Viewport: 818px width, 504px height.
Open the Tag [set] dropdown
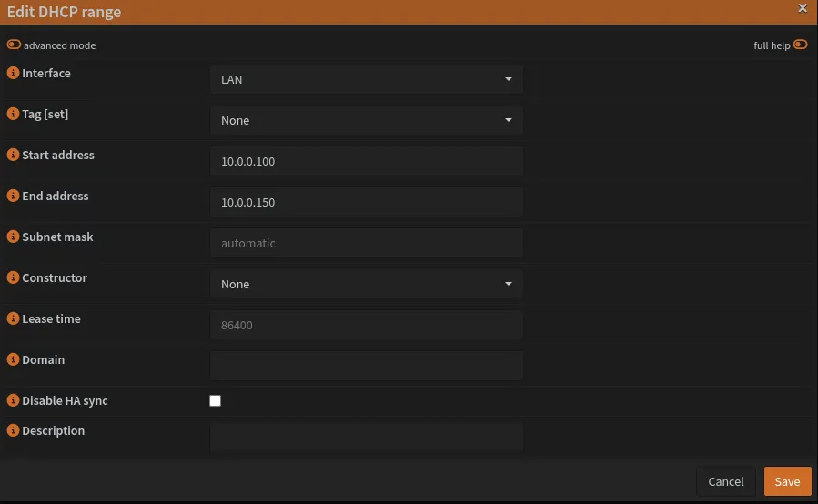(x=366, y=120)
